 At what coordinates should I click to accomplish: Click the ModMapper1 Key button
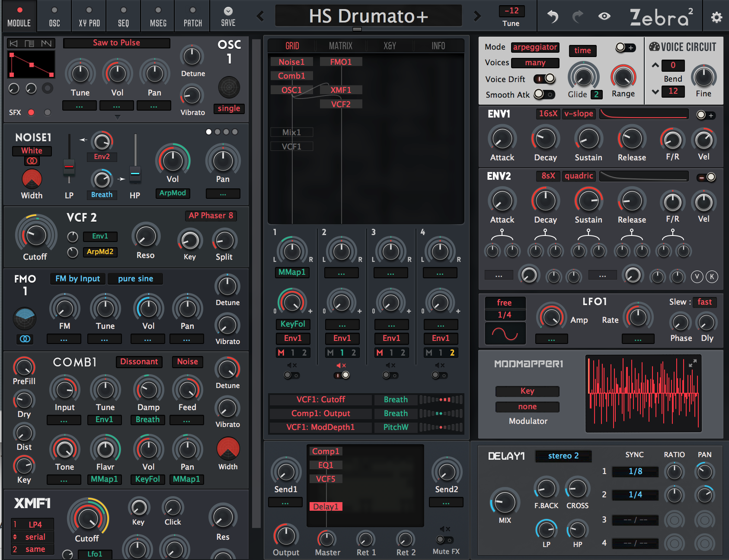(x=528, y=391)
